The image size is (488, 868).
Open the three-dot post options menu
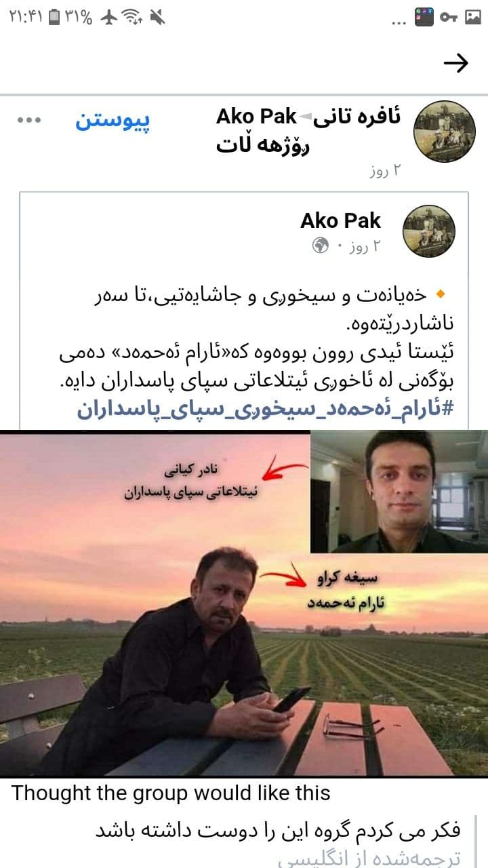click(x=29, y=121)
